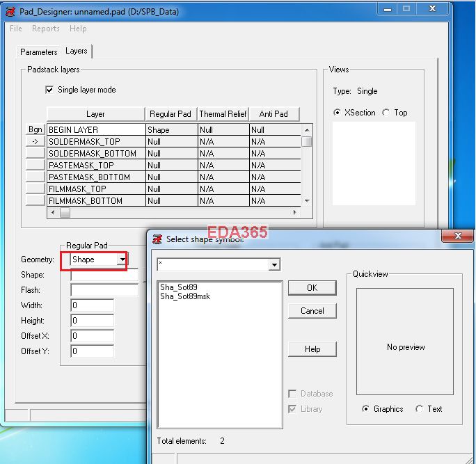Screen dimensions: 476x464
Task: Click the Quickview preview pane
Action: tap(405, 342)
